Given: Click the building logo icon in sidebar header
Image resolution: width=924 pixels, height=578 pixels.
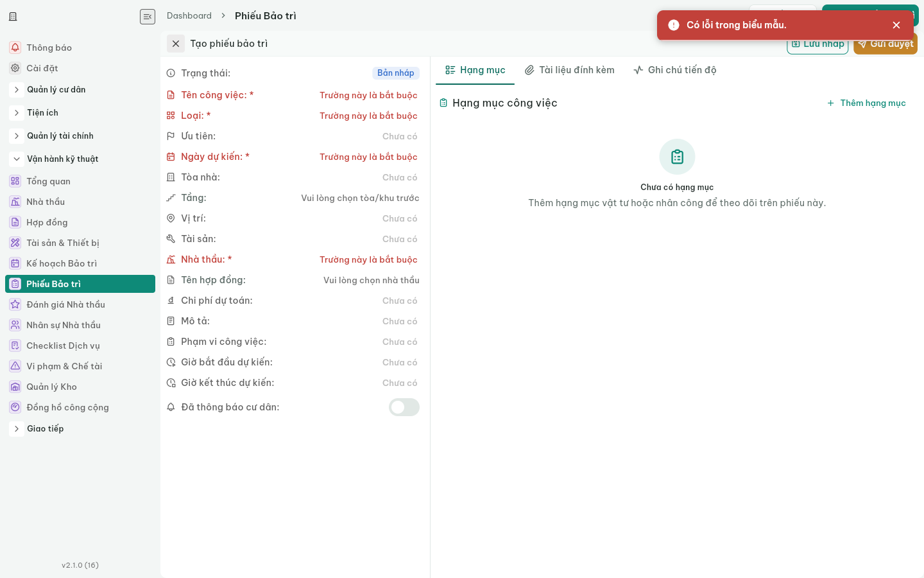Looking at the screenshot, I should (13, 17).
